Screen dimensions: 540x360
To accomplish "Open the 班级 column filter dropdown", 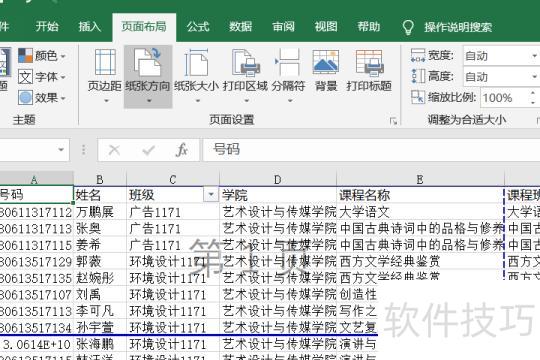I will [x=210, y=195].
